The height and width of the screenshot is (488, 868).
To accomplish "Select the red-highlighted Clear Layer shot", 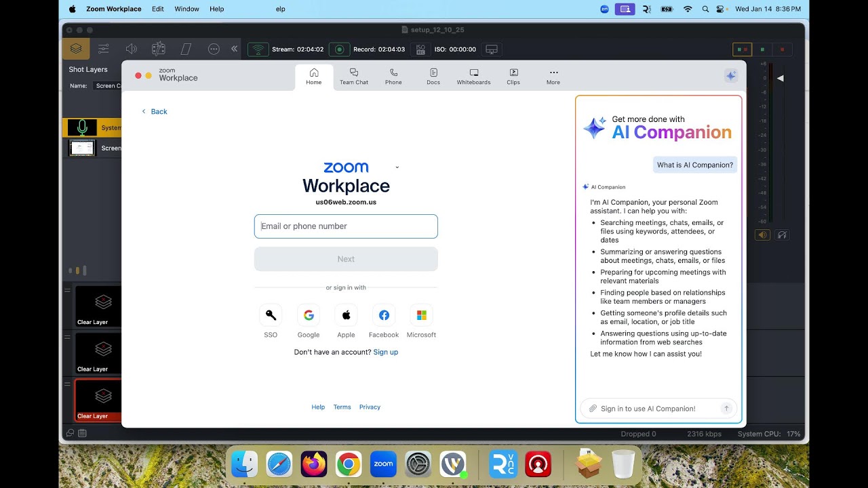I will pyautogui.click(x=98, y=401).
